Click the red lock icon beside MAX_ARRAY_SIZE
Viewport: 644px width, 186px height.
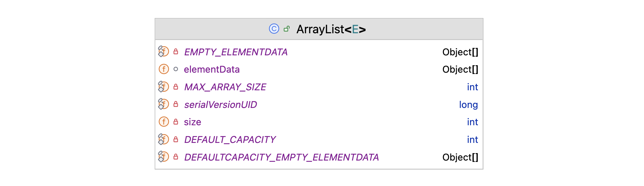pos(176,87)
